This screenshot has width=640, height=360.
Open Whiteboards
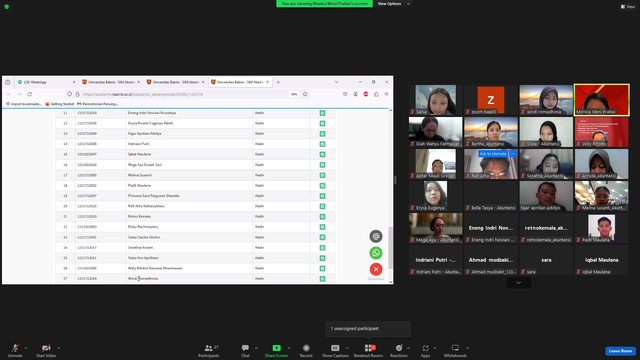tap(455, 350)
